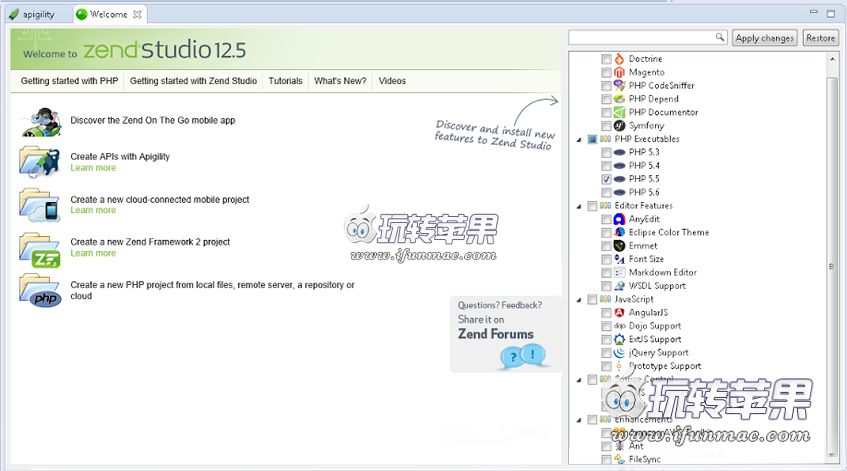Click Discover the Zend On The Go link
Screen dimensions: 847x471
click(152, 120)
